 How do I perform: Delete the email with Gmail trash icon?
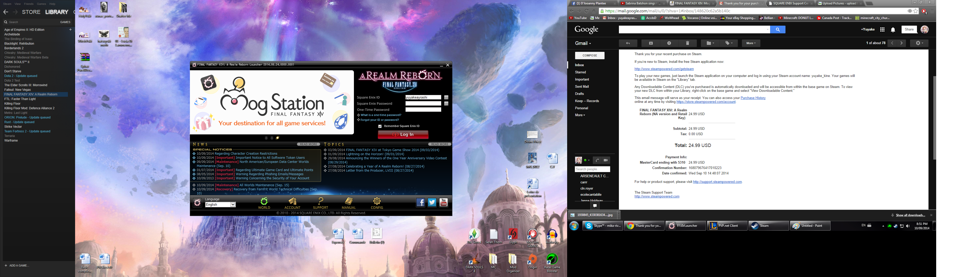687,43
